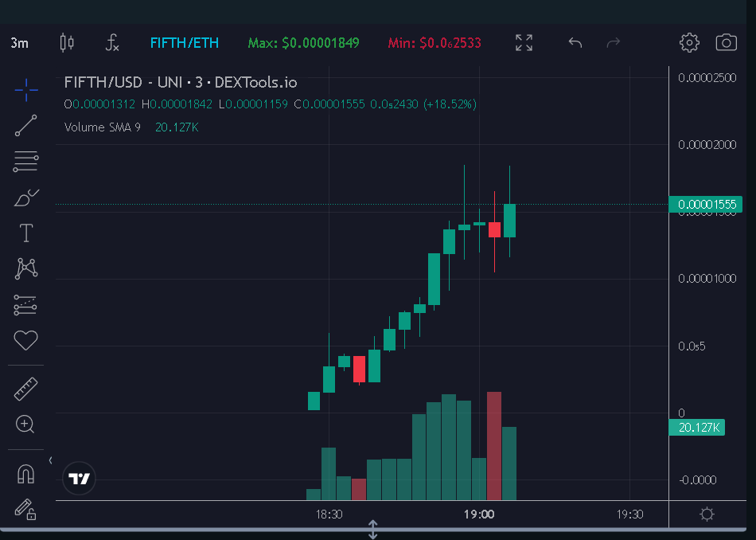The width and height of the screenshot is (756, 540).
Task: Open the 3m timeframe selector
Action: tap(18, 42)
